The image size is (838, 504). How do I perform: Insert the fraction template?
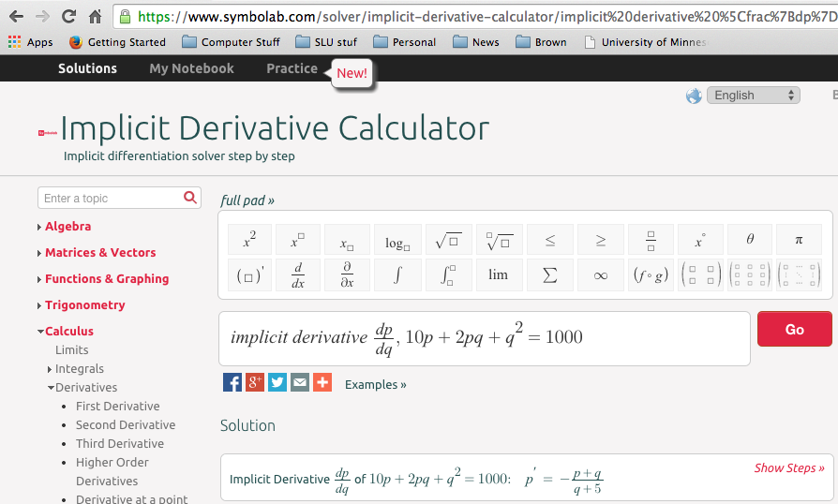click(651, 241)
